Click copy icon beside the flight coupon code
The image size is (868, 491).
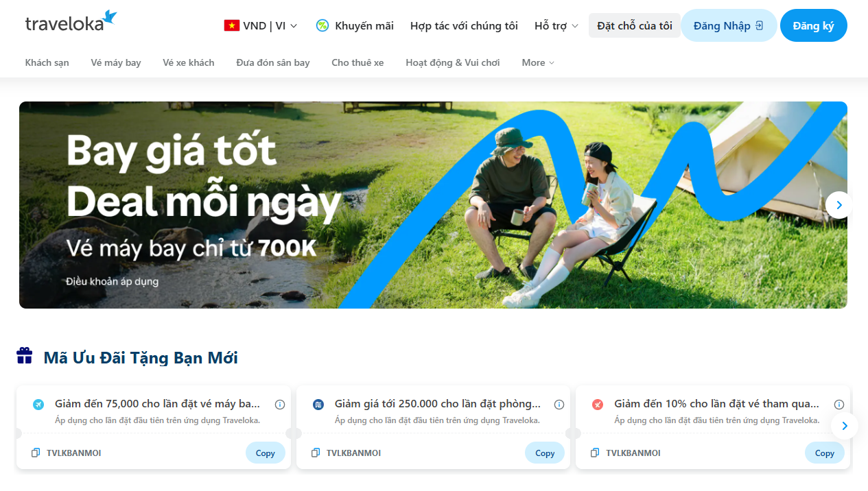(36, 453)
